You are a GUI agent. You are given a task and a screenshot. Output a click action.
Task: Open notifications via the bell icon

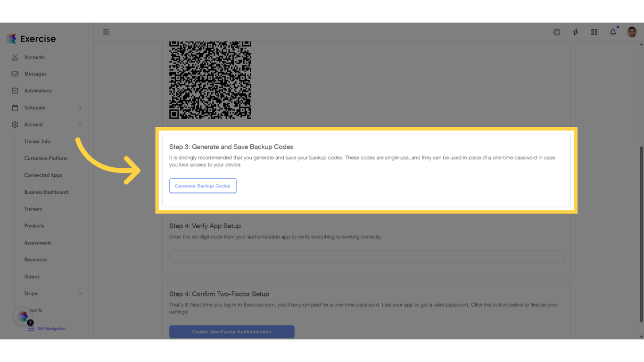tap(613, 32)
